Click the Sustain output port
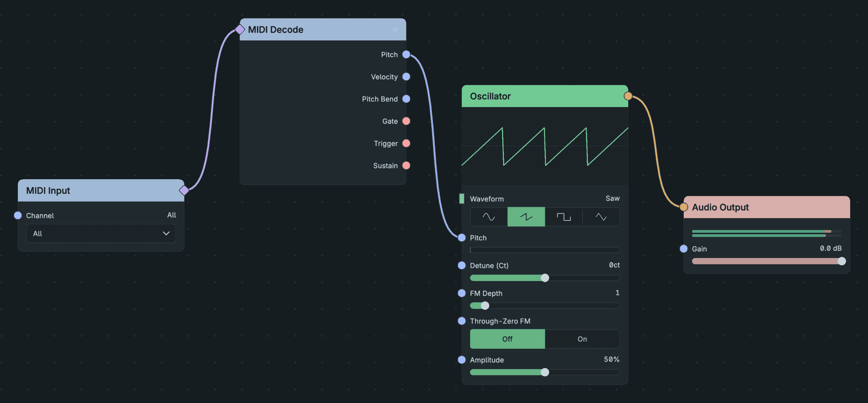This screenshot has height=403, width=868. pos(406,165)
